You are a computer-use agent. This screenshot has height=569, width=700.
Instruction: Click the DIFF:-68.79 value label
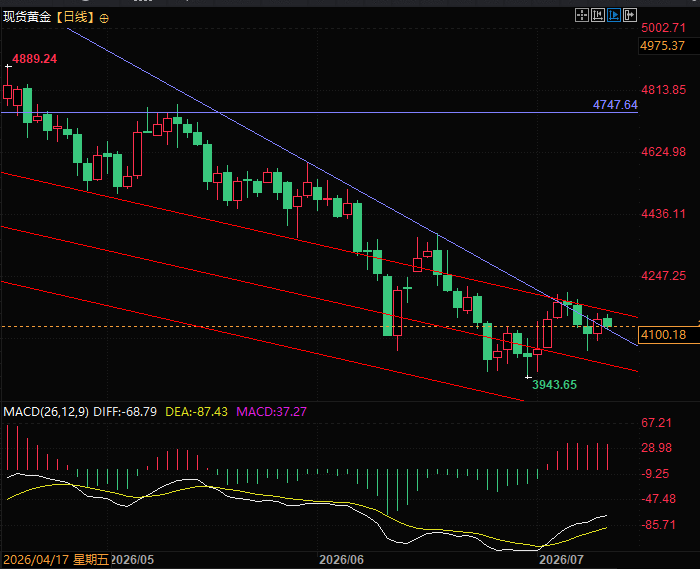125,411
